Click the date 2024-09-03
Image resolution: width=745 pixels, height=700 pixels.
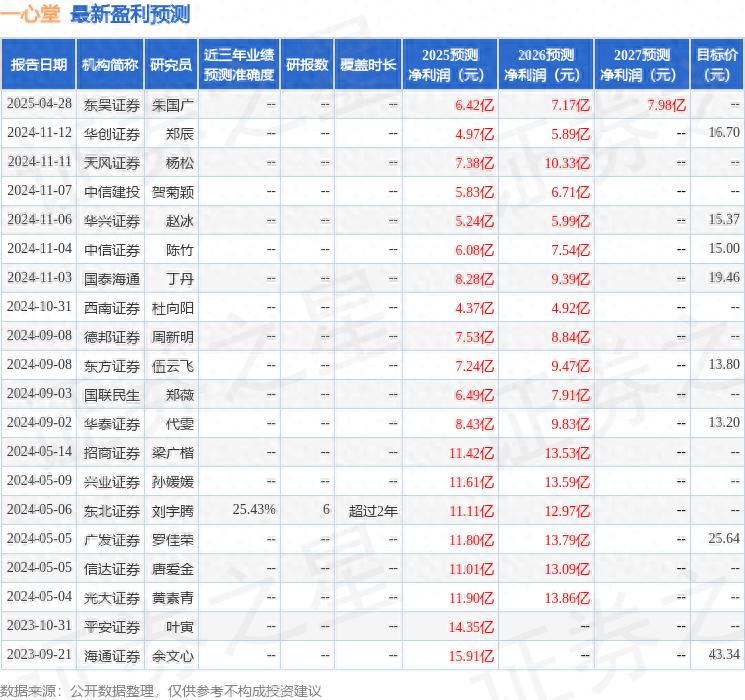click(39, 393)
